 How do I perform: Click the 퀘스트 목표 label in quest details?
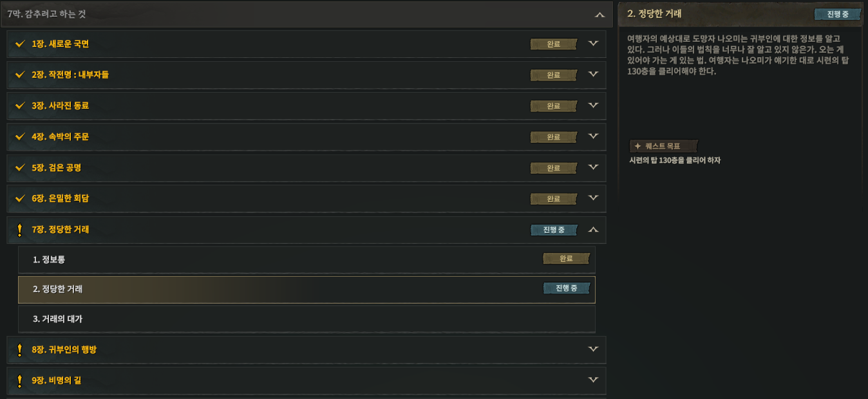[663, 146]
